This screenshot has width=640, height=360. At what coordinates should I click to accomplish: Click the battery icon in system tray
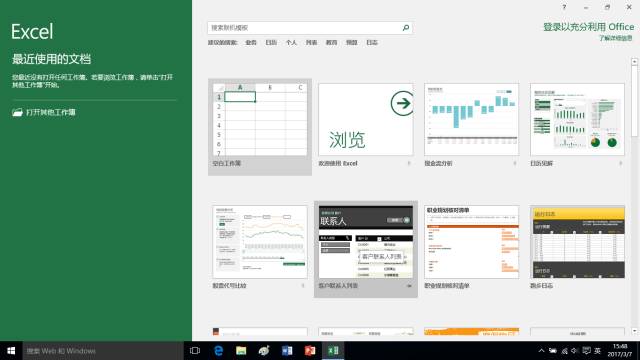tap(553, 351)
